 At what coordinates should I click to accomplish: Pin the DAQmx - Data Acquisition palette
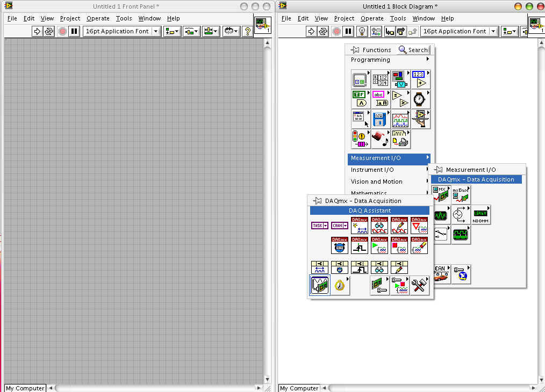coord(317,201)
